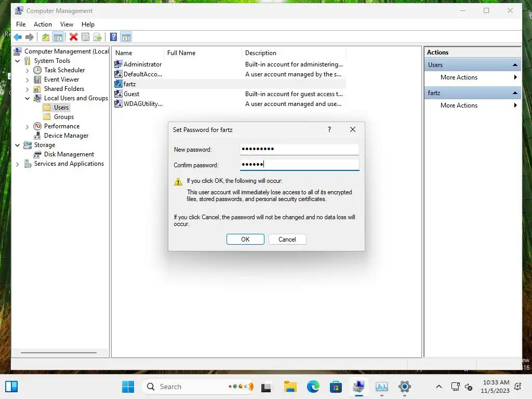This screenshot has width=532, height=399.
Task: Select the Users folder in tree
Action: [61, 107]
